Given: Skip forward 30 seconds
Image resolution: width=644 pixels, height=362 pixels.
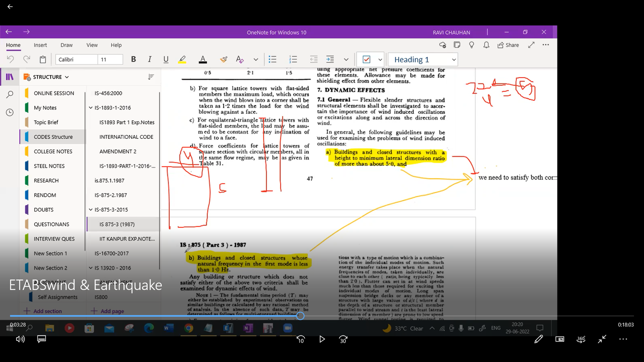Looking at the screenshot, I should 343,339.
